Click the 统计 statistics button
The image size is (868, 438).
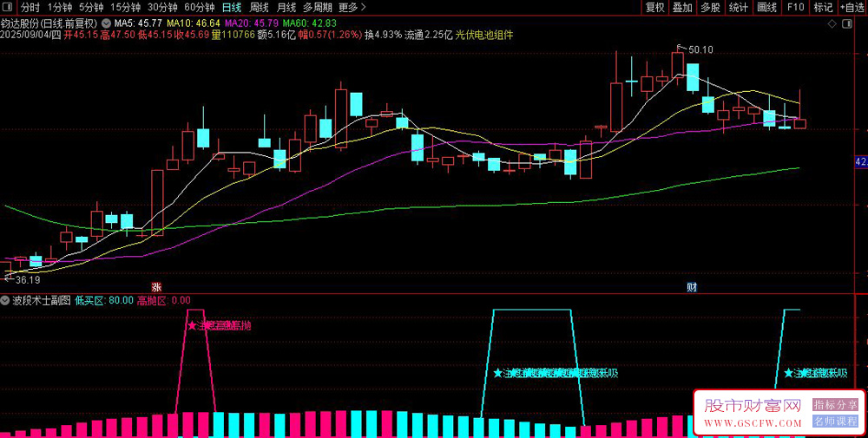coord(739,7)
